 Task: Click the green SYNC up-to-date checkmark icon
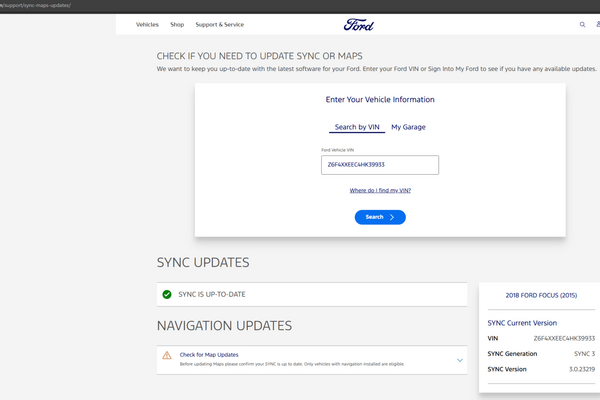[x=167, y=294]
